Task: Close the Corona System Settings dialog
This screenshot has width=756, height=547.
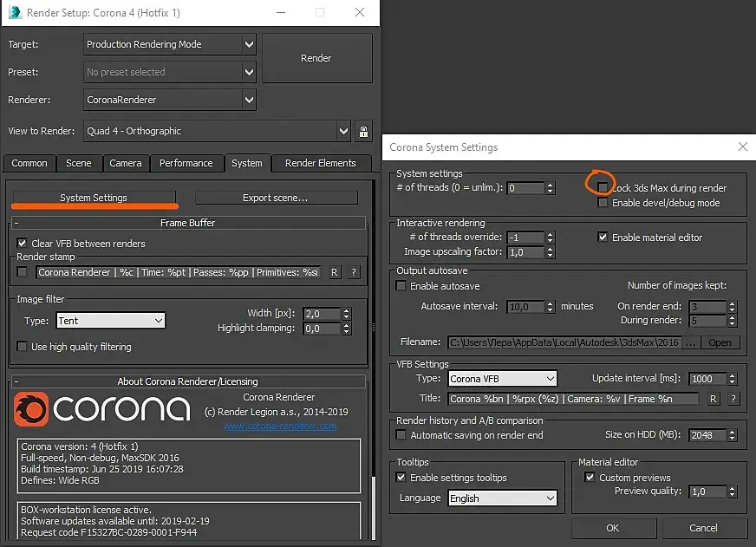Action: [743, 147]
